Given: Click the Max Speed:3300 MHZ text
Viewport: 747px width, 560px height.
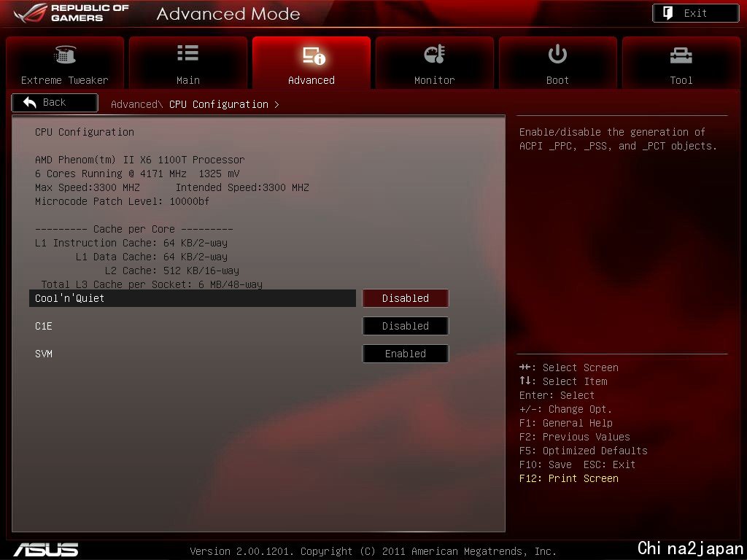Looking at the screenshot, I should 88,187.
